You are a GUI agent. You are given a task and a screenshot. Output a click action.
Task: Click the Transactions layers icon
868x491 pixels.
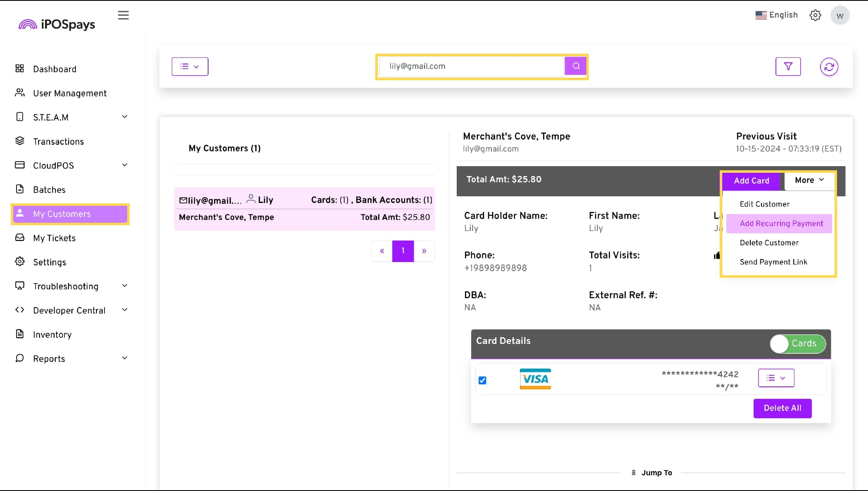click(19, 141)
